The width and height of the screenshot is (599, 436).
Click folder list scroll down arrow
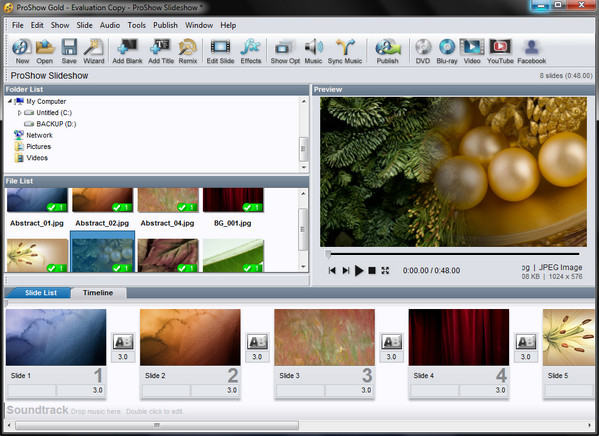pos(304,167)
